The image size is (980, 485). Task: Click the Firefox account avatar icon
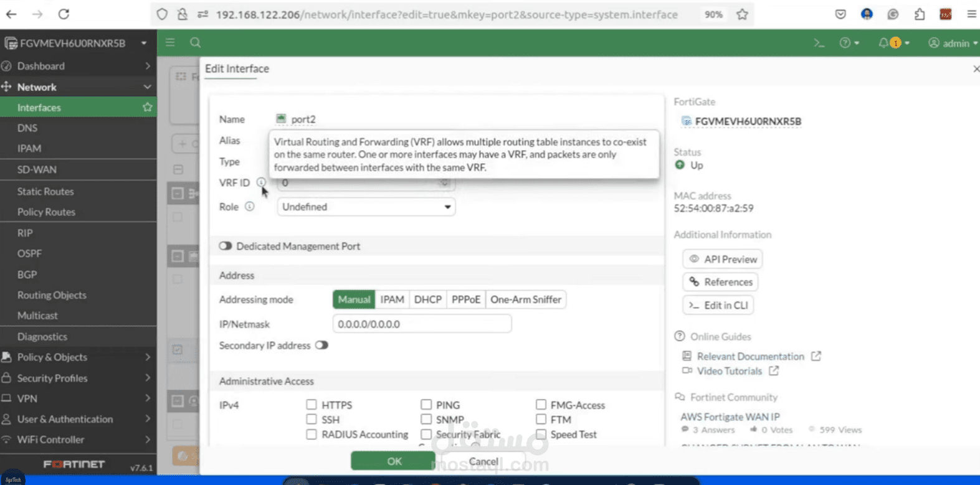[867, 14]
